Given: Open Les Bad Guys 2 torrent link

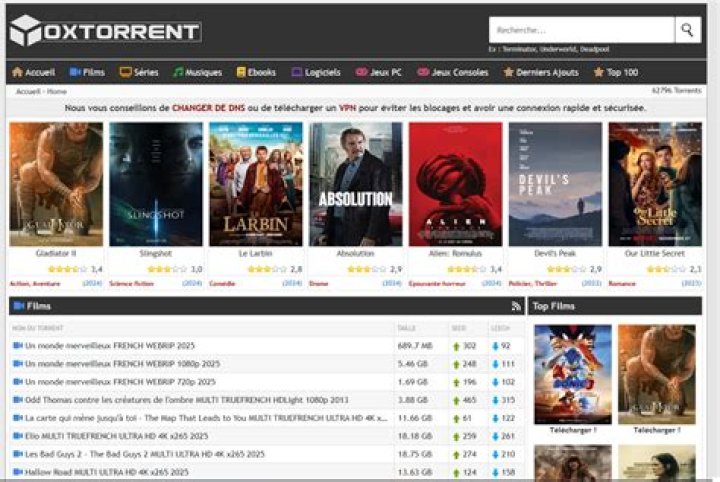Looking at the screenshot, I should pos(145,454).
